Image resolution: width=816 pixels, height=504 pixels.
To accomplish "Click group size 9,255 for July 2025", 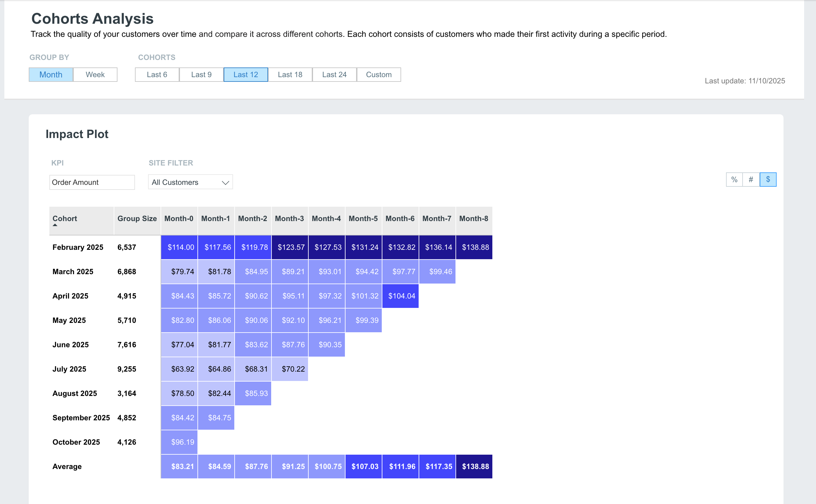I will click(127, 369).
